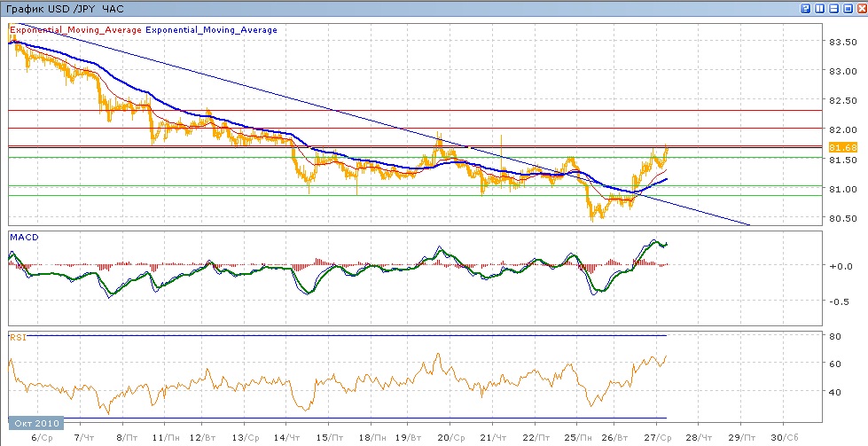Screen dimensions: 868x446
Task: Click the 83.50 price axis label
Action: [x=841, y=42]
